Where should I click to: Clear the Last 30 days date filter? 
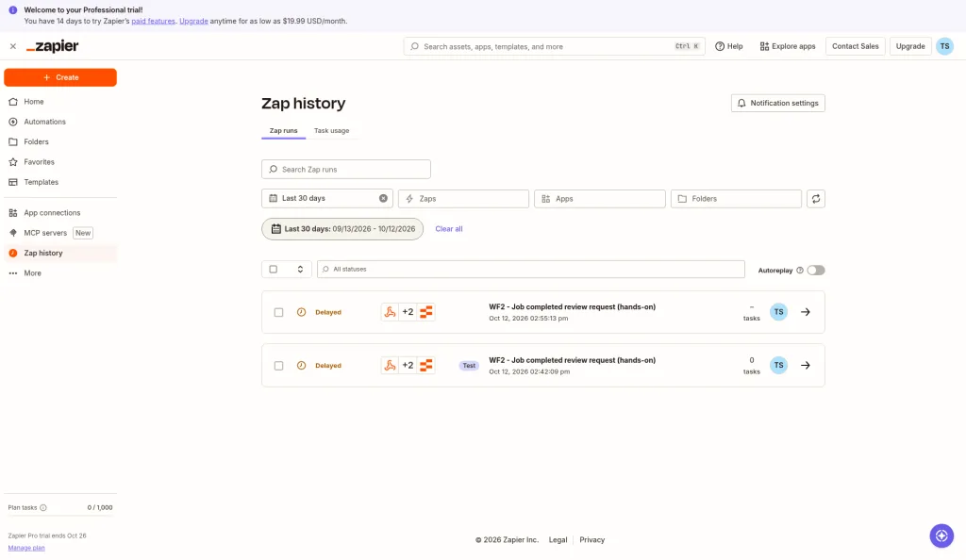[383, 198]
